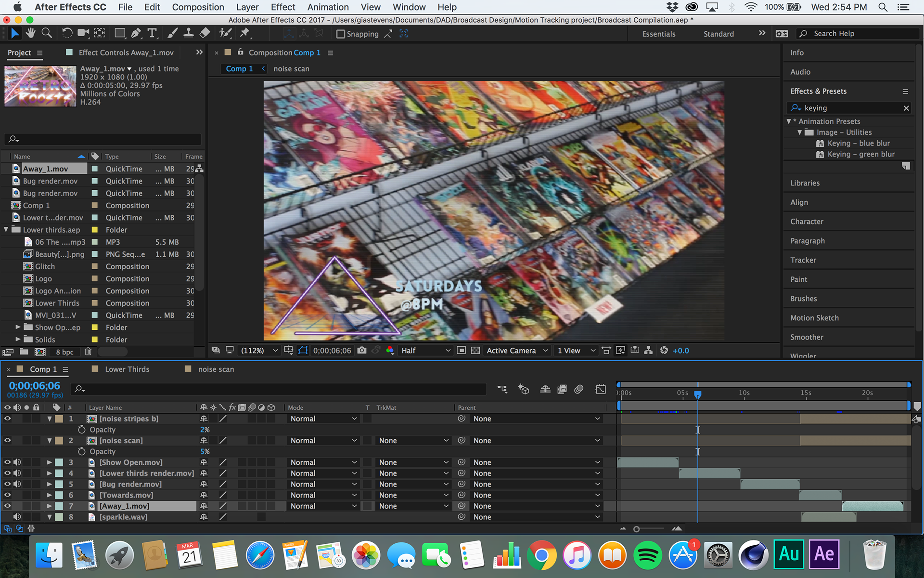Select the Selection arrow tool
Viewport: 924px width, 578px height.
pyautogui.click(x=15, y=33)
